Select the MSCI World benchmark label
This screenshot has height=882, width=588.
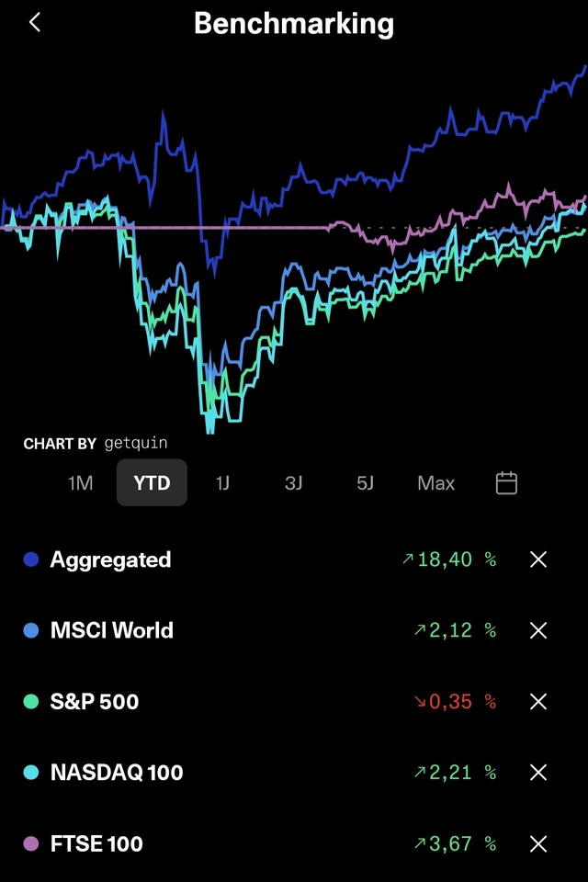111,630
